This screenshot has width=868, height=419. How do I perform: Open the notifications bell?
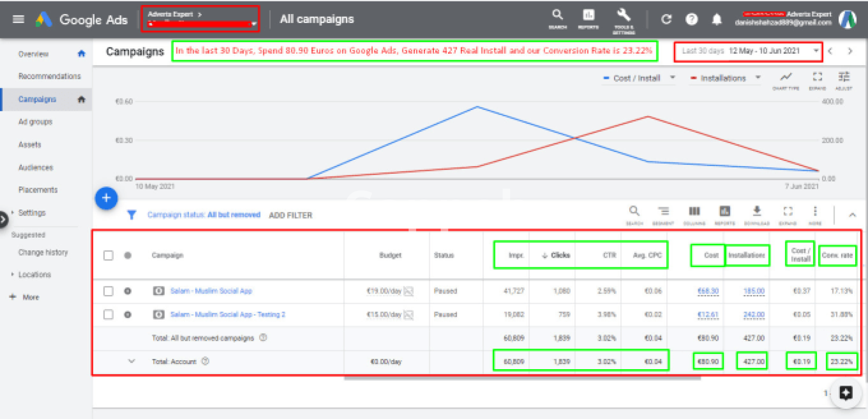(x=717, y=19)
